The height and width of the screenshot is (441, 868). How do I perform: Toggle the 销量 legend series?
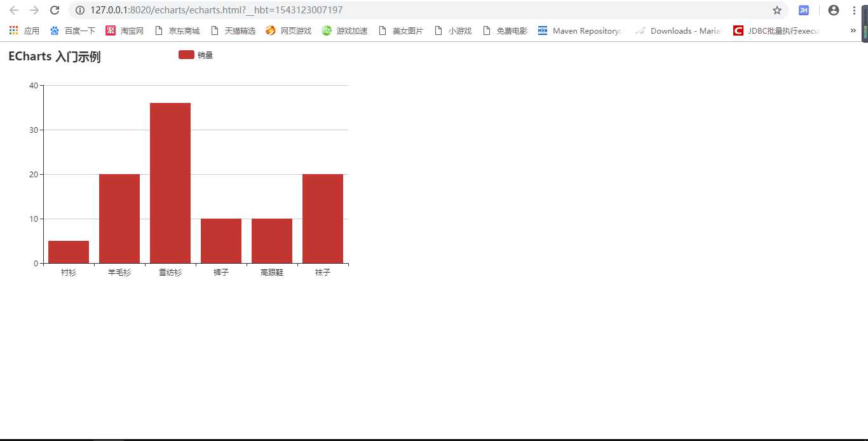[196, 55]
